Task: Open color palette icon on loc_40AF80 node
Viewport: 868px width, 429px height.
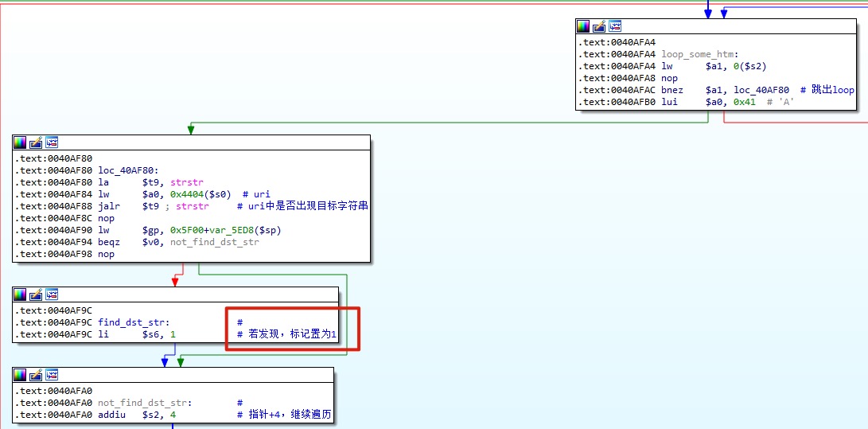Action: point(21,142)
